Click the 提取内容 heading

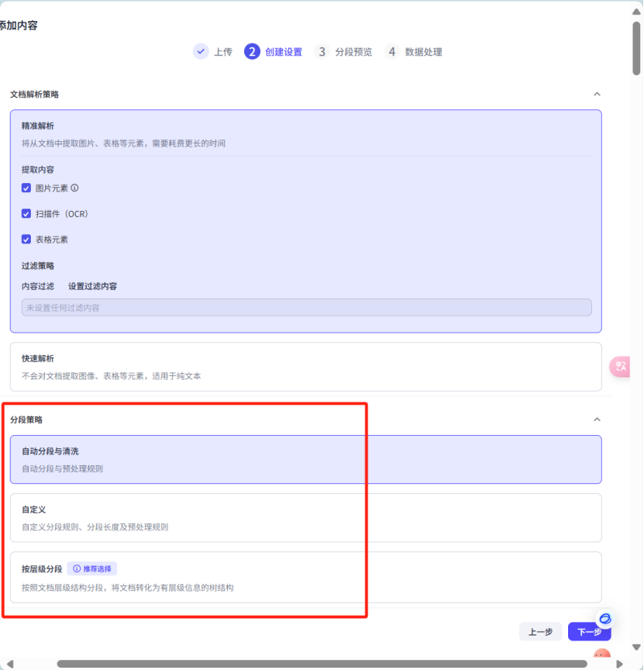coord(38,170)
